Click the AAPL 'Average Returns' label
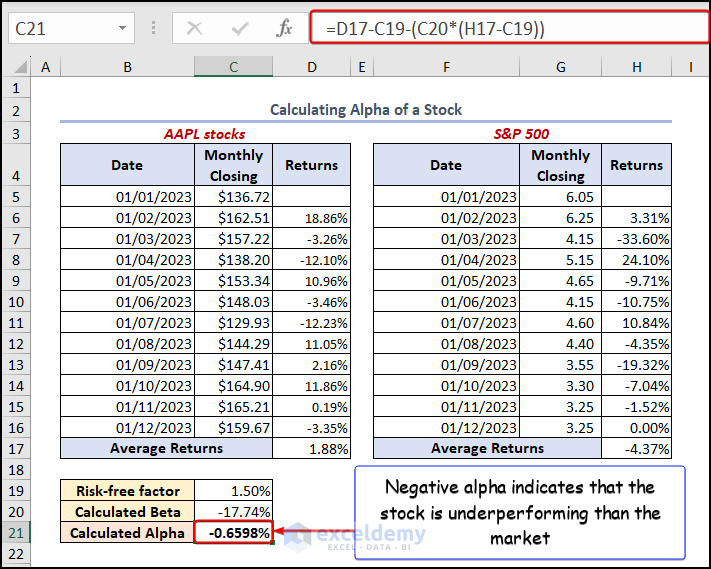Image resolution: width=711 pixels, height=569 pixels. point(166,448)
